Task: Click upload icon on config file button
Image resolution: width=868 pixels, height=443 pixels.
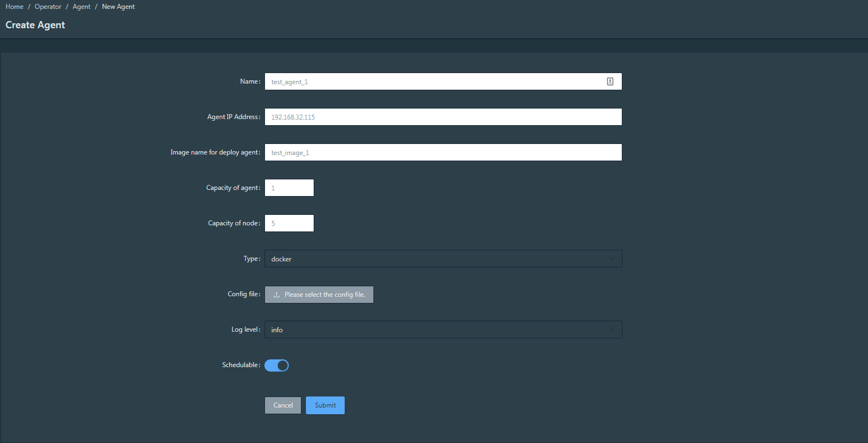Action: pos(277,295)
